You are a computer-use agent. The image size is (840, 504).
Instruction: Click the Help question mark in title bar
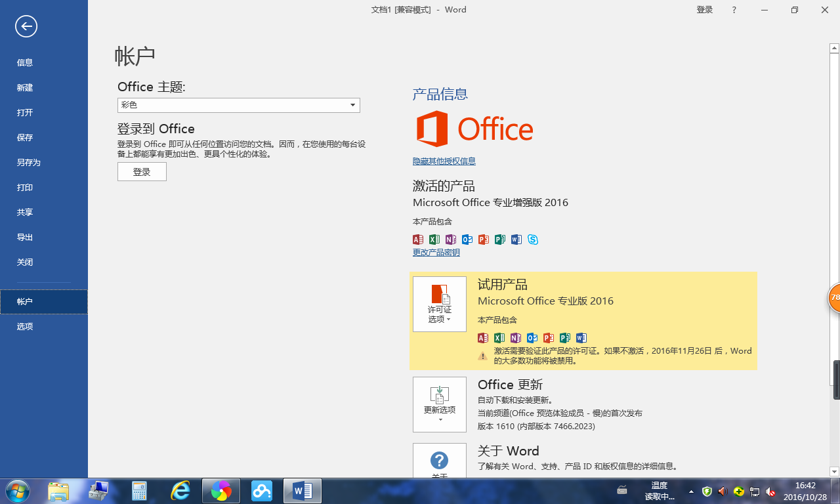(x=734, y=9)
